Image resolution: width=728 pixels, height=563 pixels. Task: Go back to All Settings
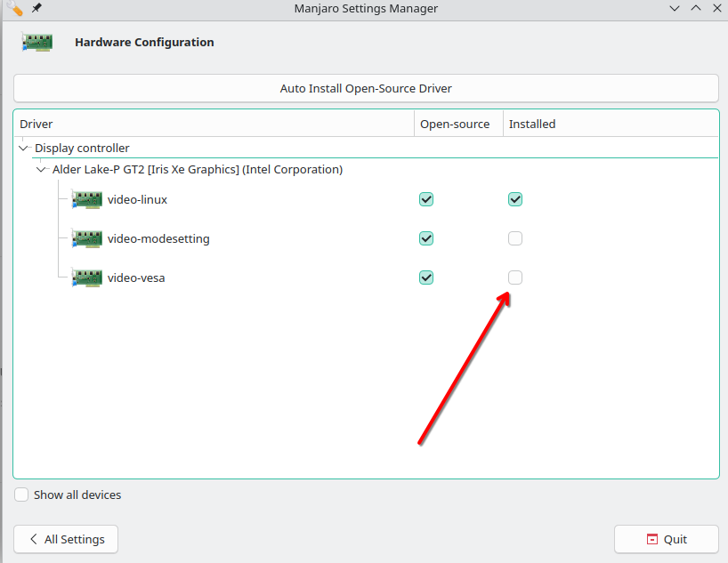pos(66,539)
